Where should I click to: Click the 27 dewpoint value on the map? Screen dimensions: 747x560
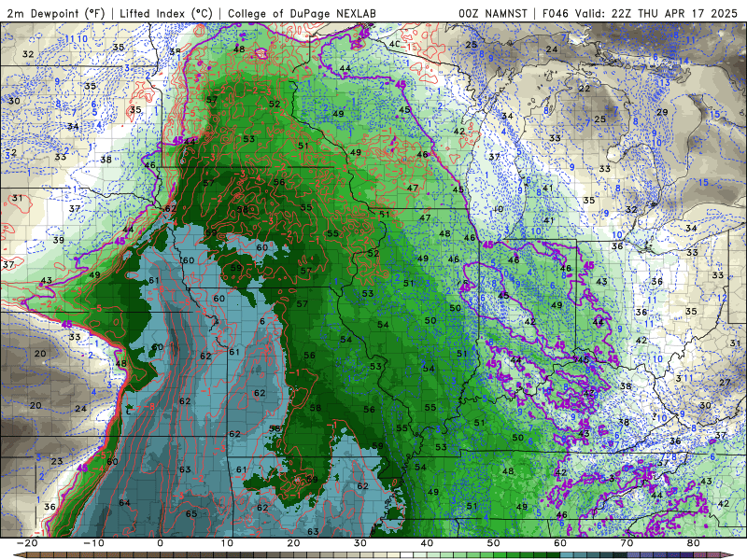(x=725, y=383)
